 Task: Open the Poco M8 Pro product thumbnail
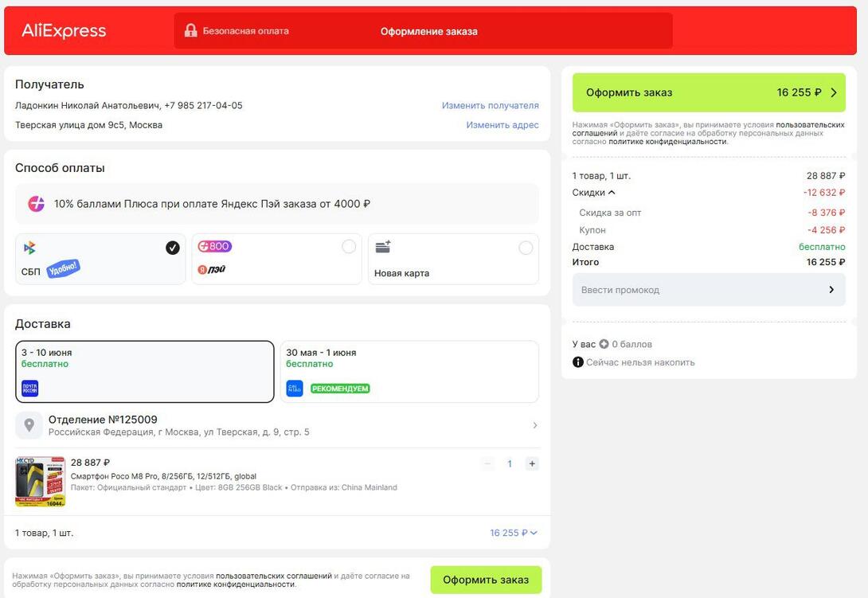pyautogui.click(x=40, y=482)
